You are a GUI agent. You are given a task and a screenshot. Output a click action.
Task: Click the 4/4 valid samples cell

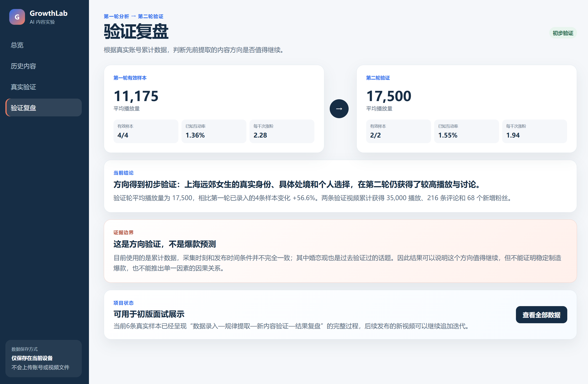coord(146,131)
